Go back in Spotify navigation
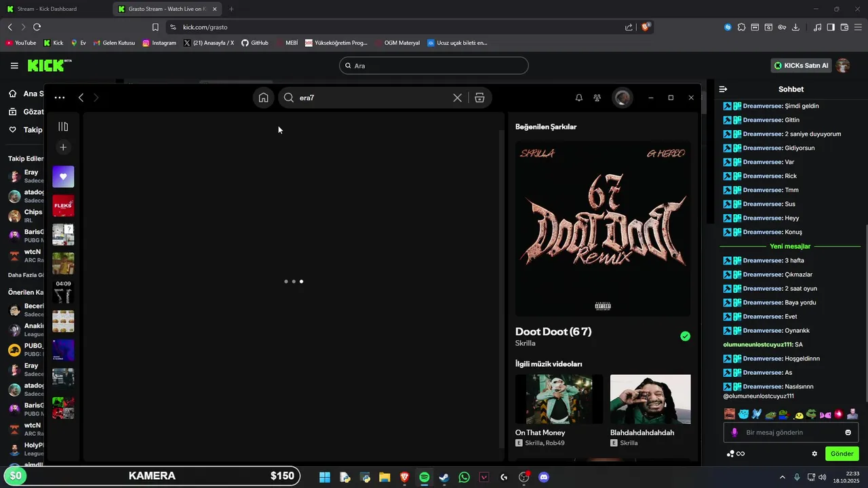868x488 pixels. pyautogui.click(x=81, y=98)
